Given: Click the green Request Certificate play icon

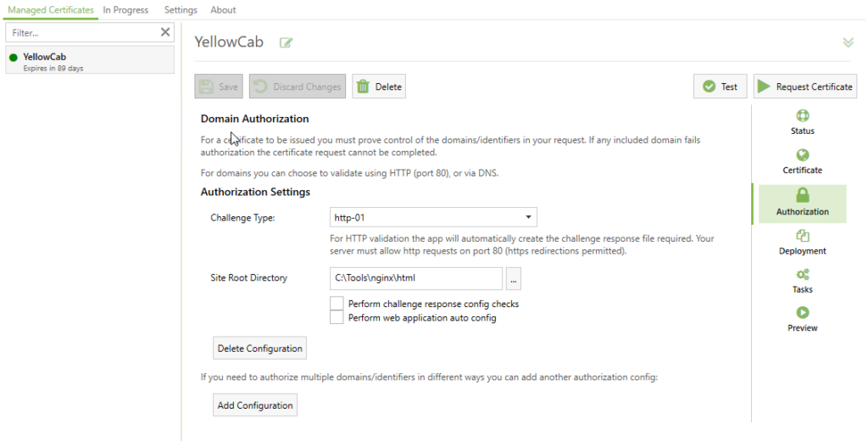Looking at the screenshot, I should click(x=764, y=87).
